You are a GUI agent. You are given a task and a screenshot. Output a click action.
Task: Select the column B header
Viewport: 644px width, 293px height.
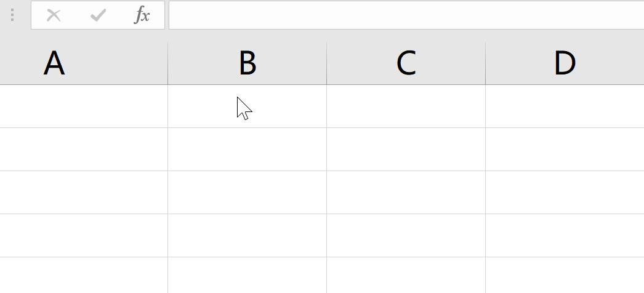coord(247,63)
